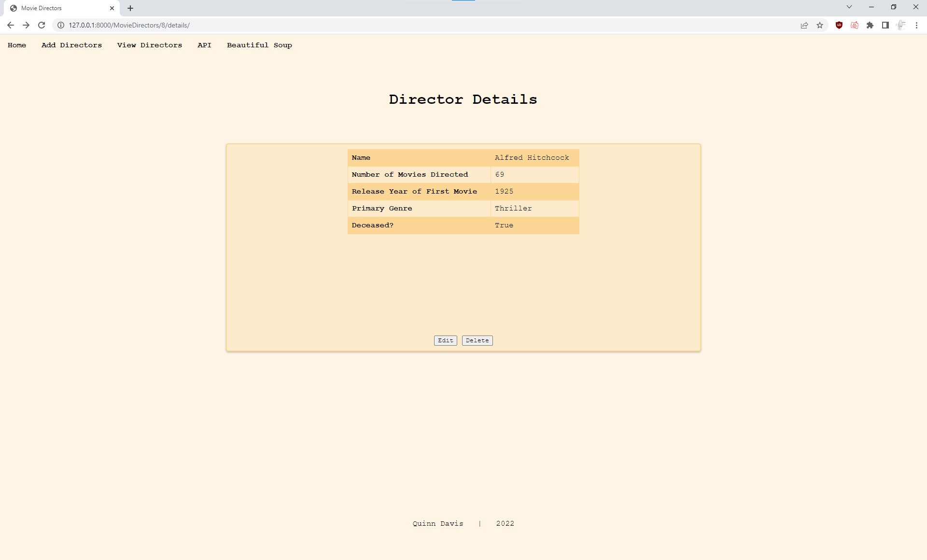Select the Movie Directors tab
The width and height of the screenshot is (927, 560).
(62, 8)
